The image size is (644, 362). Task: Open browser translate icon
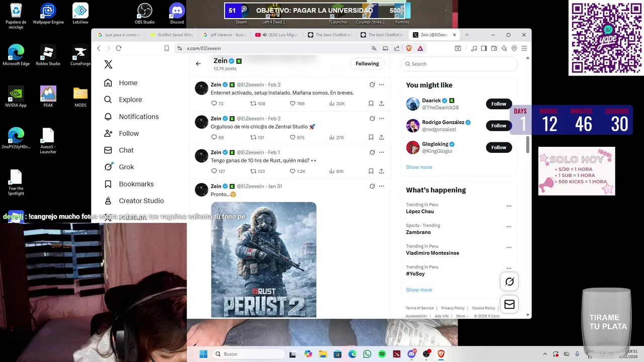click(374, 48)
